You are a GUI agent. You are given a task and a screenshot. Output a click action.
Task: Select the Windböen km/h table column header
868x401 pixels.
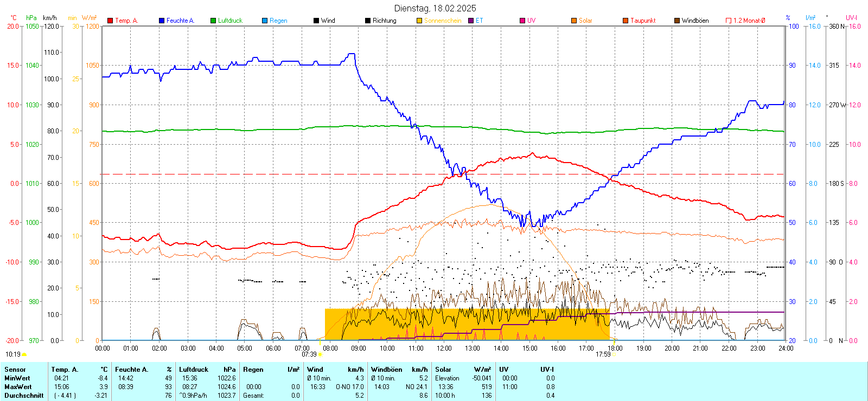coord(399,370)
